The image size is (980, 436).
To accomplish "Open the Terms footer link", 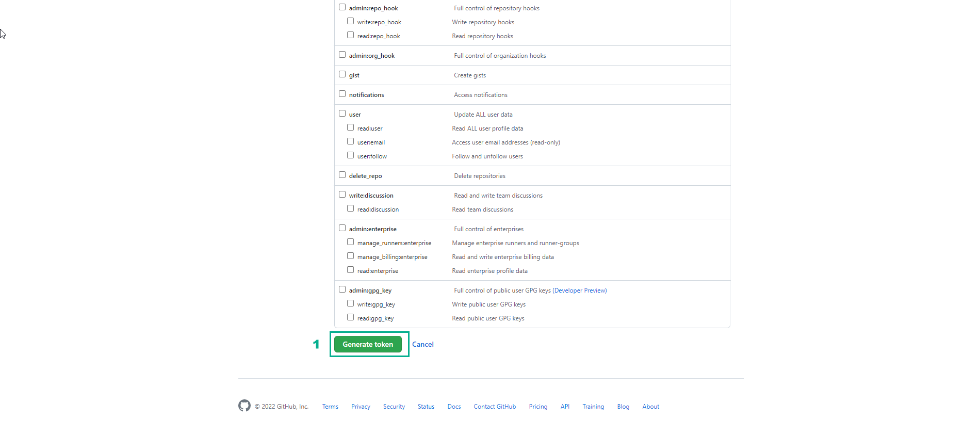I will tap(330, 407).
